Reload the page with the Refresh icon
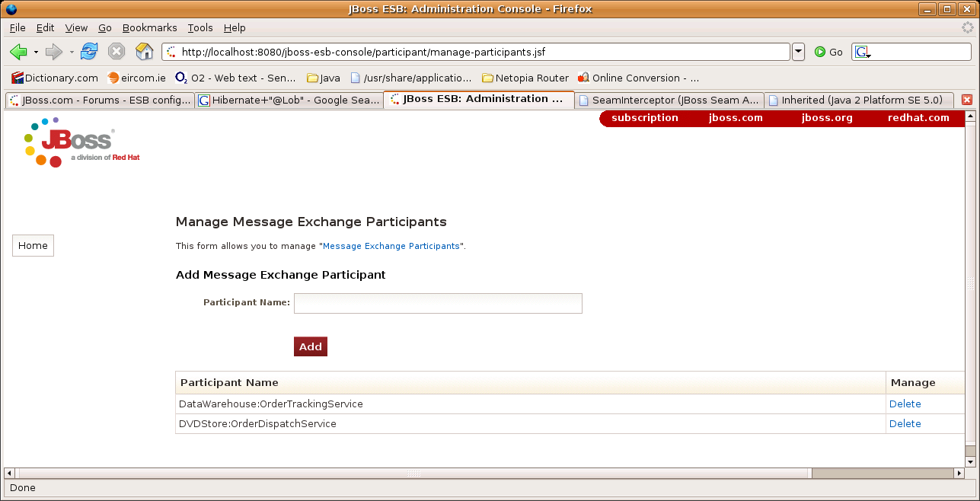 pyautogui.click(x=89, y=52)
